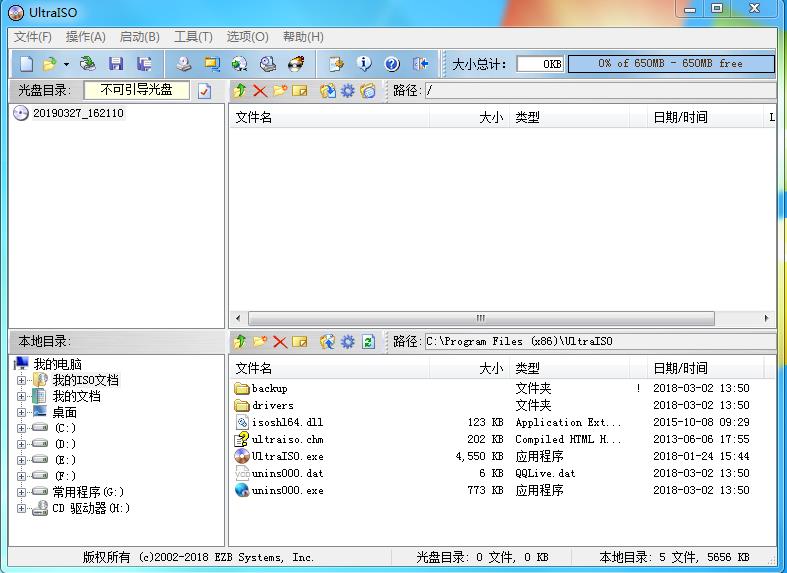Click the Make CD/DVD Image drive icon
The height and width of the screenshot is (573, 787).
184,64
